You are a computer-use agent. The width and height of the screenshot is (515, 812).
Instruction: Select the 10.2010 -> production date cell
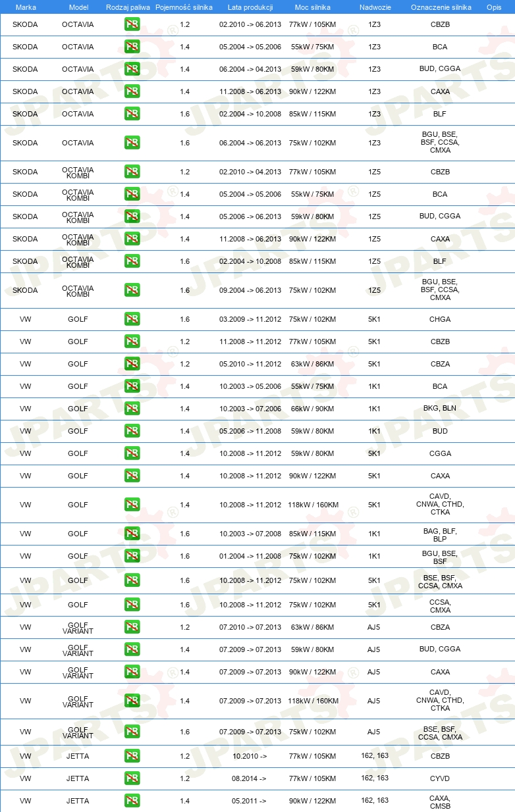(250, 756)
